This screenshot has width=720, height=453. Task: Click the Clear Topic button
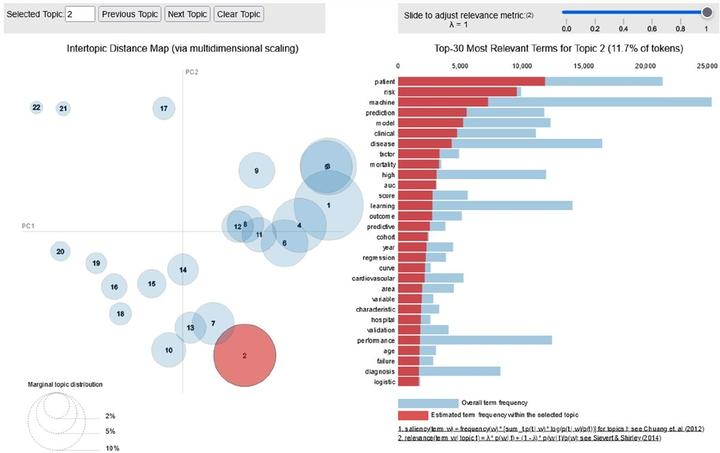238,14
